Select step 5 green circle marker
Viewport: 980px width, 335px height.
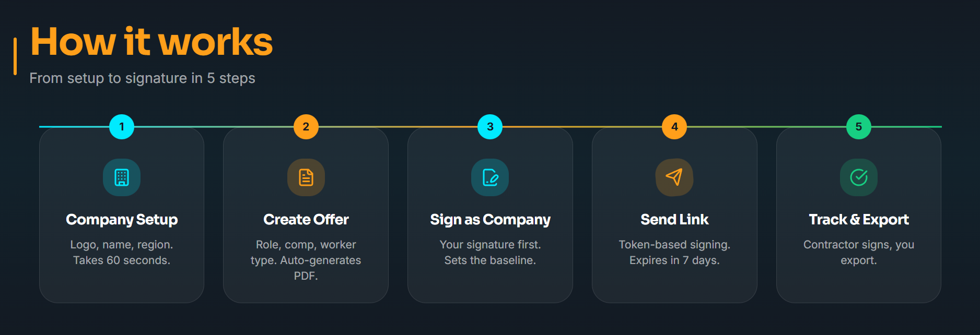point(859,127)
